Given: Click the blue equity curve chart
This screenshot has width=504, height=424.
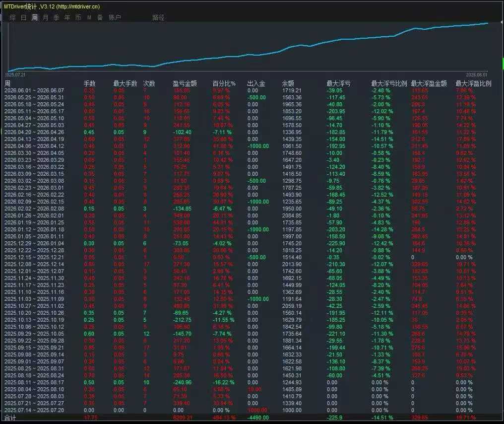Looking at the screenshot, I should coord(248,47).
